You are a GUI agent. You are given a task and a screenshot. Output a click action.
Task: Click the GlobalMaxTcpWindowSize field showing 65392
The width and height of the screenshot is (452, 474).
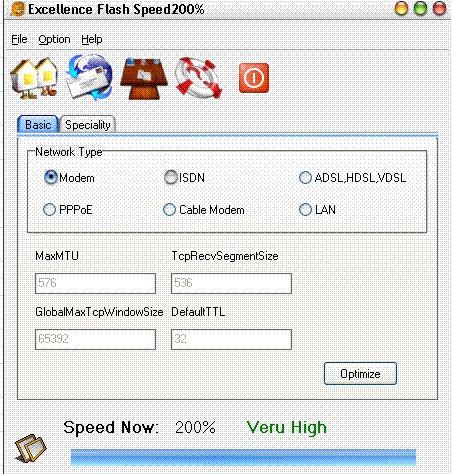click(x=95, y=339)
